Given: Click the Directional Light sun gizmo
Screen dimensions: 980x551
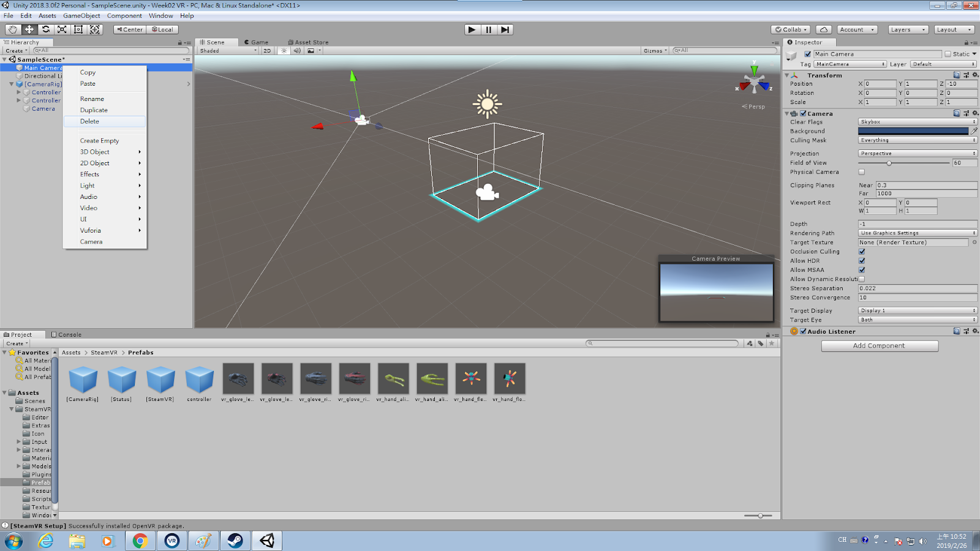Looking at the screenshot, I should [x=487, y=104].
